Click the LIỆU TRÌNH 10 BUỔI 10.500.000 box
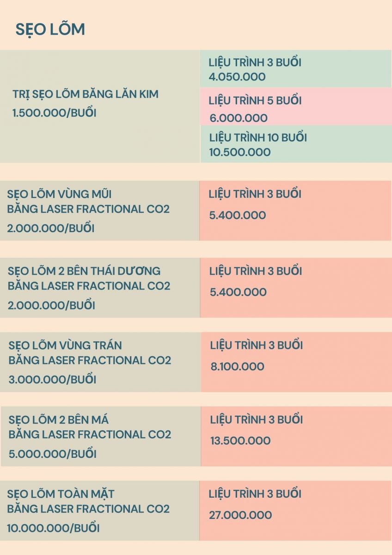 tap(296, 144)
